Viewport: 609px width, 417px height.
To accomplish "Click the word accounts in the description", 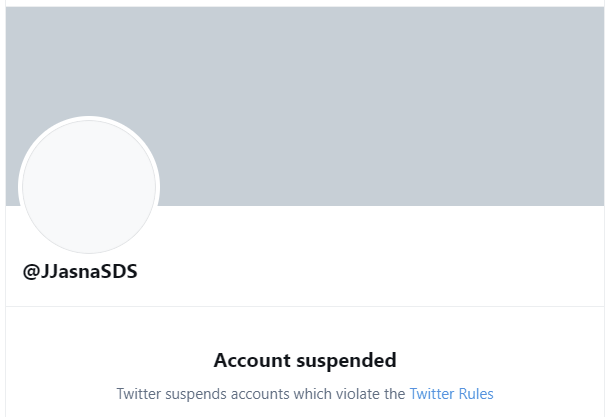I will 260,394.
